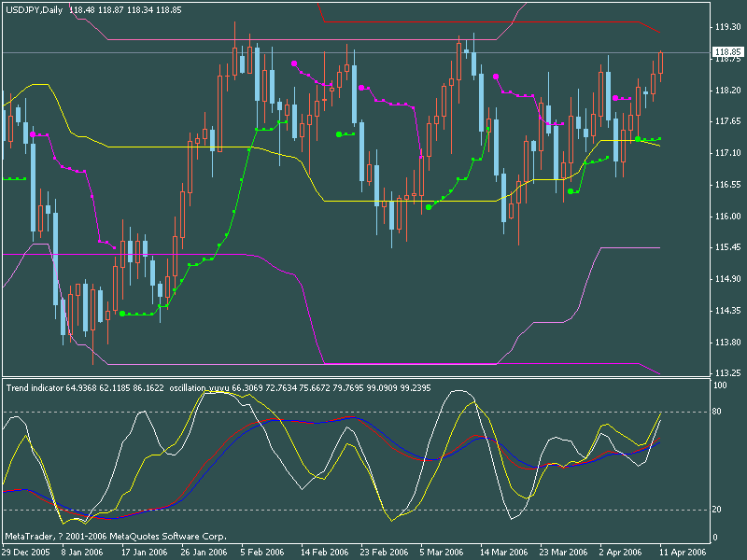747x560 pixels.
Task: Click the first large magenta dot at left
Action: [x=33, y=134]
